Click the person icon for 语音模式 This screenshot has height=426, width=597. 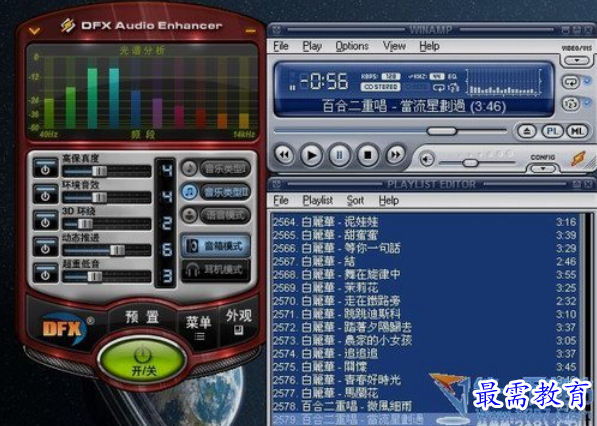pos(189,215)
